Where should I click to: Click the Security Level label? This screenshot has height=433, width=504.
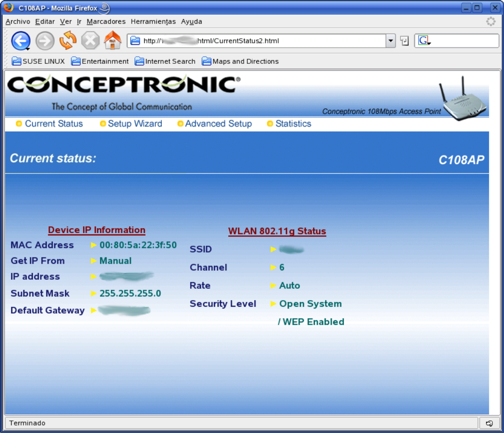click(x=223, y=304)
